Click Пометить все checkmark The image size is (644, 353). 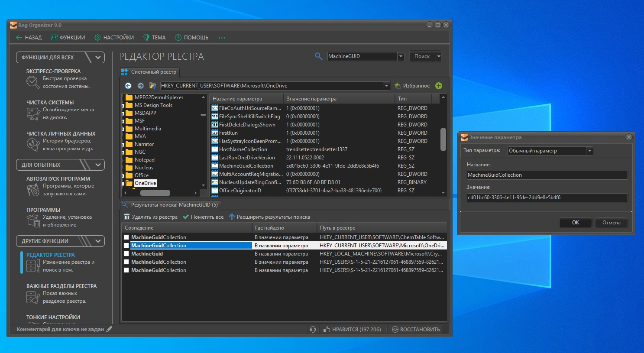tap(186, 217)
